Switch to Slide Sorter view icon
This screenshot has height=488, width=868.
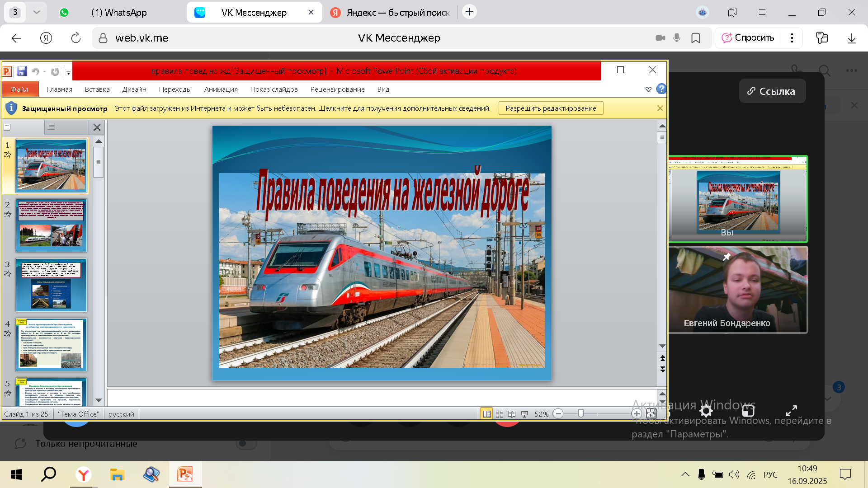tap(500, 414)
